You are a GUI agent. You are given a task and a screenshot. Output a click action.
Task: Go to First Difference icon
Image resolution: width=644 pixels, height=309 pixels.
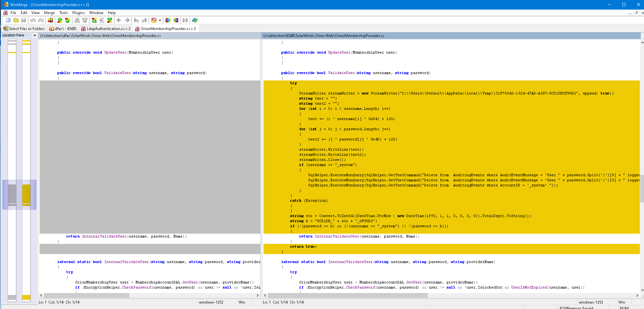94,20
